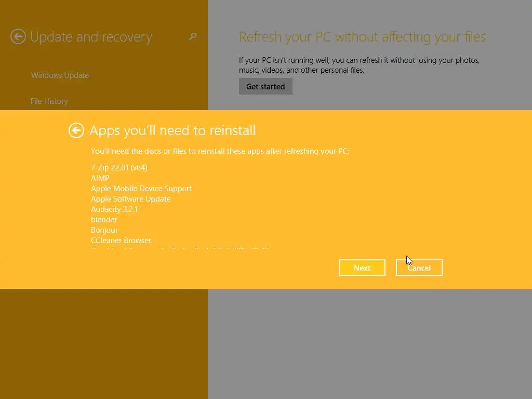The height and width of the screenshot is (399, 532).
Task: Open File History in the sidebar
Action: pos(49,101)
